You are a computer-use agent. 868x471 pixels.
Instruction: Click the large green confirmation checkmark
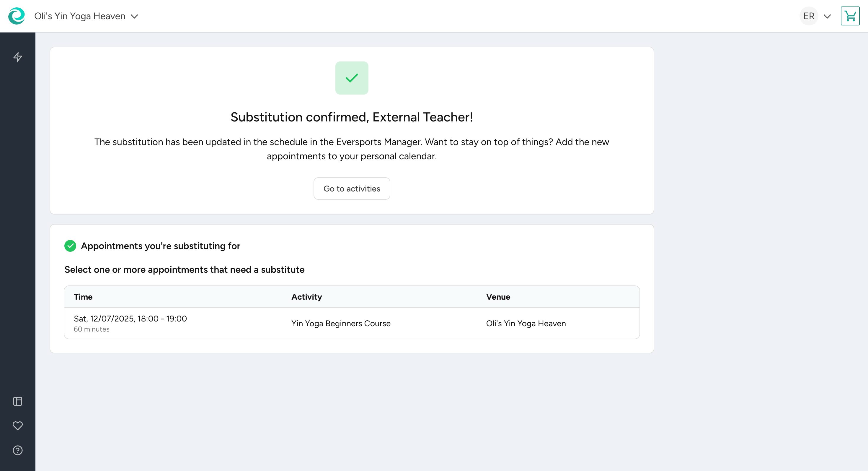pyautogui.click(x=352, y=78)
